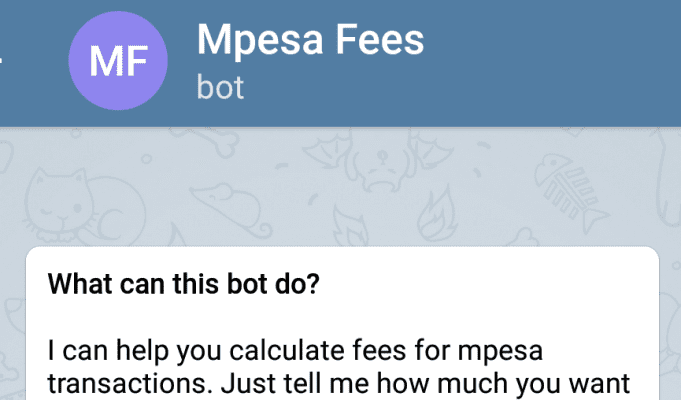Click the bat-winged doodle in background
Image resolution: width=681 pixels, height=400 pixels.
click(378, 160)
